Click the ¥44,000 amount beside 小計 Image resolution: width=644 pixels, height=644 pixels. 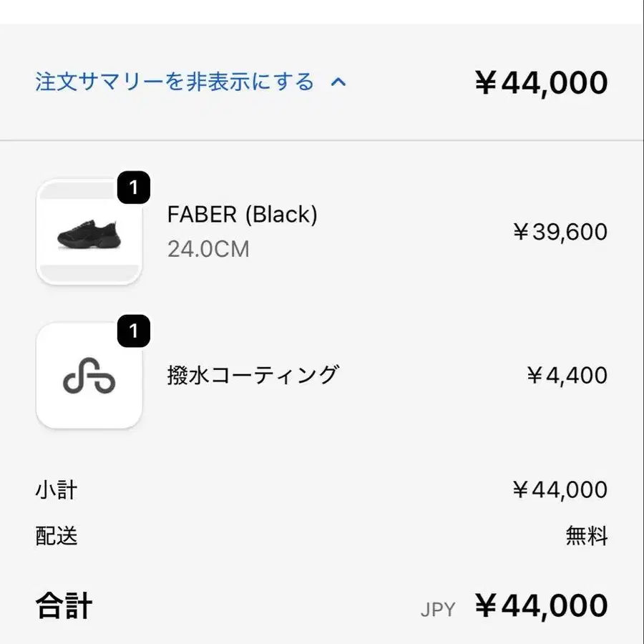[560, 490]
